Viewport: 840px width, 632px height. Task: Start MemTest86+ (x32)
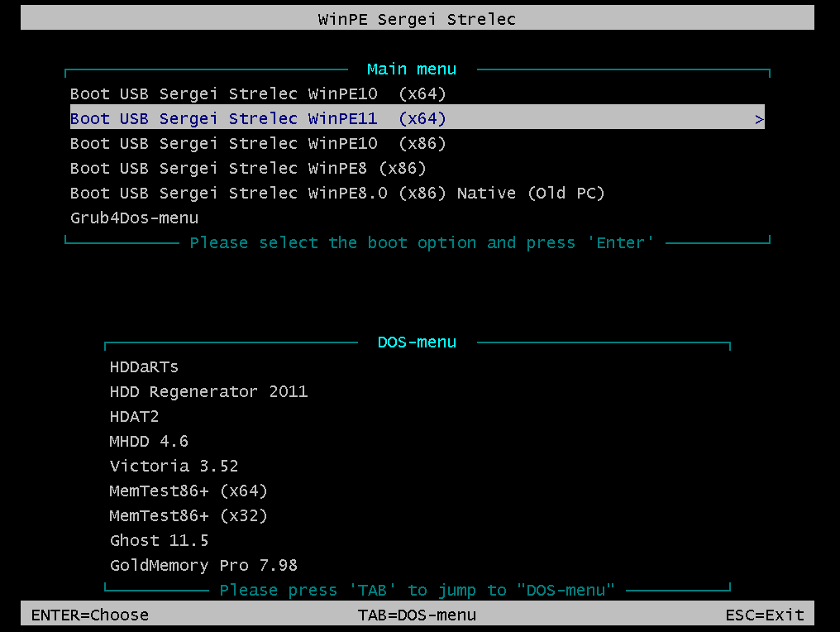[189, 516]
